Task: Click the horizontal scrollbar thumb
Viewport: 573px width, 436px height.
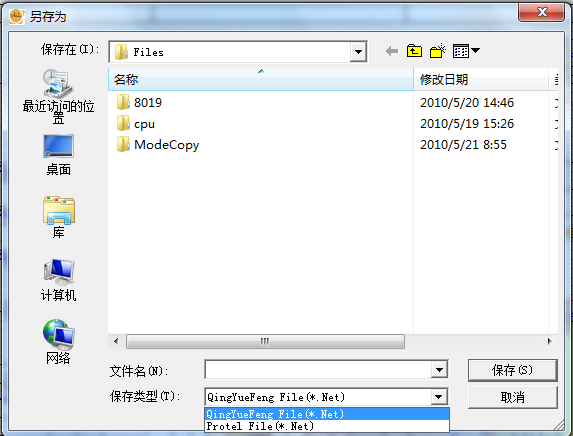Action: [x=265, y=342]
